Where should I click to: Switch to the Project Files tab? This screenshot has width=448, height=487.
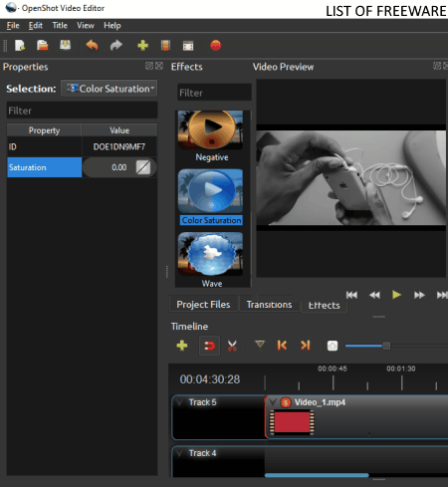[203, 305]
